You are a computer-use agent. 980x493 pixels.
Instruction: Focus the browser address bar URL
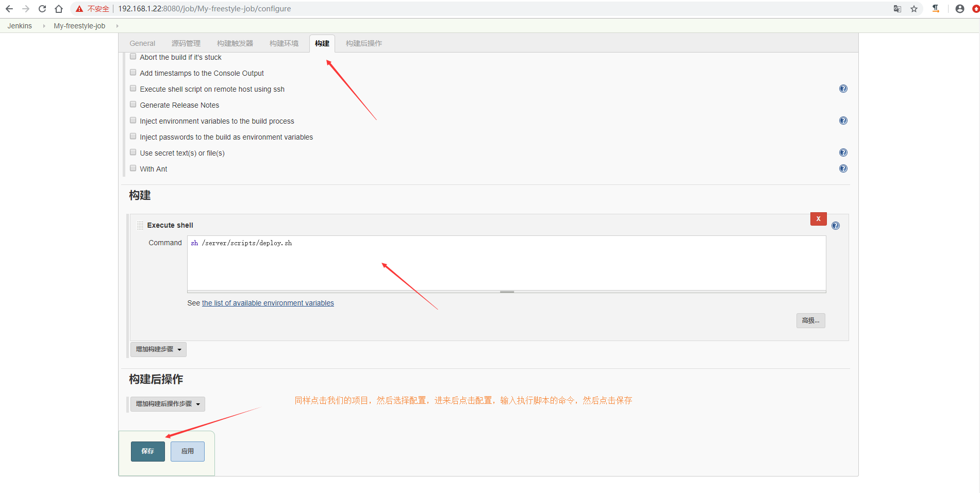[x=205, y=9]
